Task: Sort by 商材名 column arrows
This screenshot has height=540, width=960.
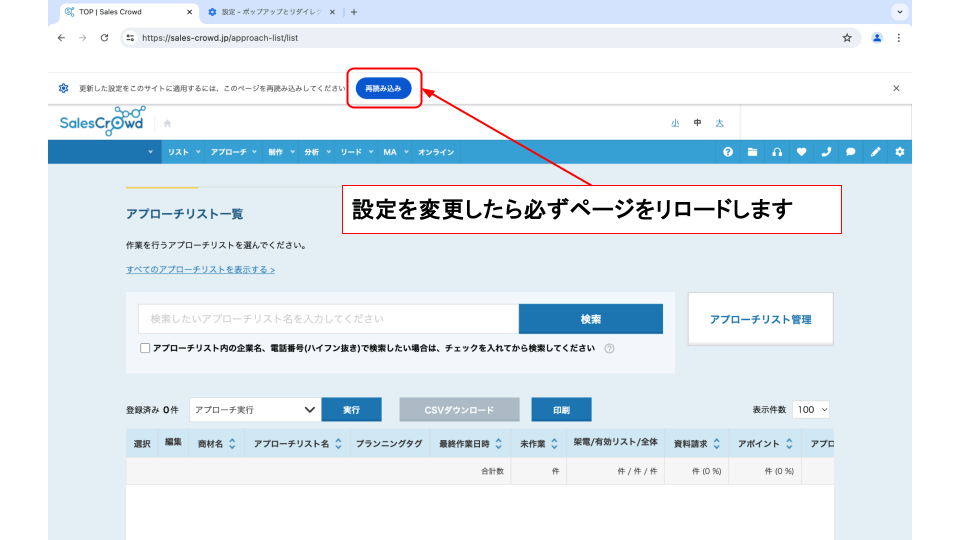Action: click(x=232, y=444)
